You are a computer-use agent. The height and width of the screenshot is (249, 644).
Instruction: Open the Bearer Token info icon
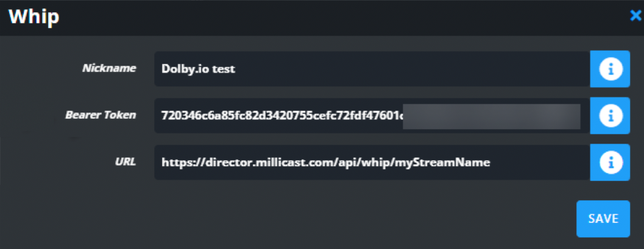[610, 115]
